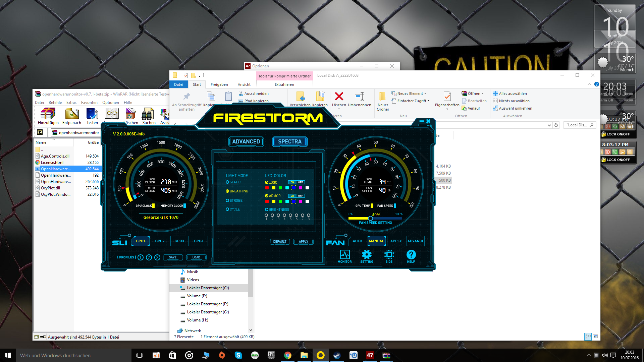This screenshot has height=362, width=644.
Task: Open the Setting gear in FireStorm
Action: pos(367,255)
